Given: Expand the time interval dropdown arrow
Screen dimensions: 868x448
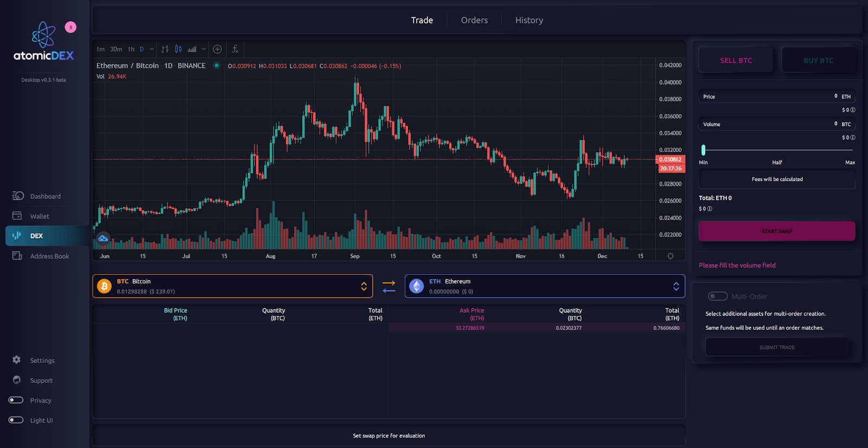Looking at the screenshot, I should [152, 49].
